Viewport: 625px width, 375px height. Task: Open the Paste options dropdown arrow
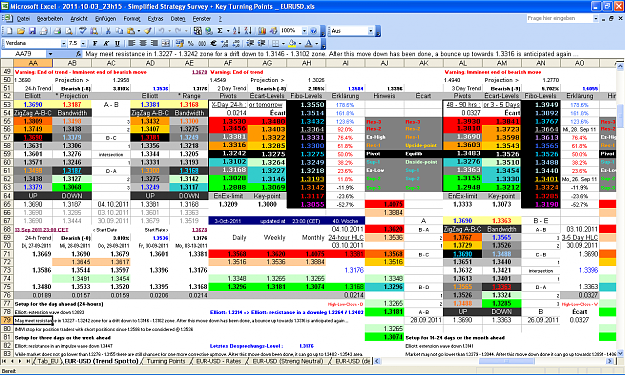139,31
